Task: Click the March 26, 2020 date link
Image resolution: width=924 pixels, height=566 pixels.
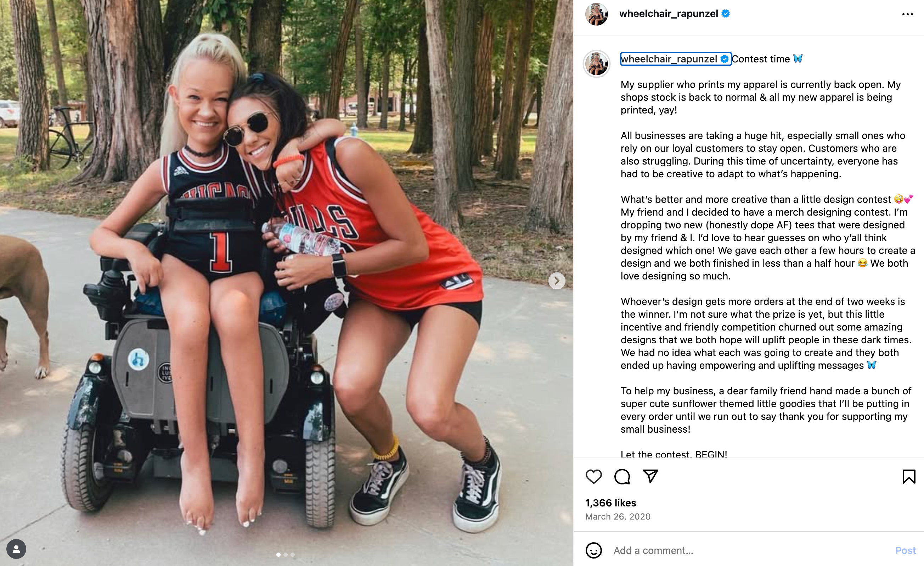Action: (618, 517)
